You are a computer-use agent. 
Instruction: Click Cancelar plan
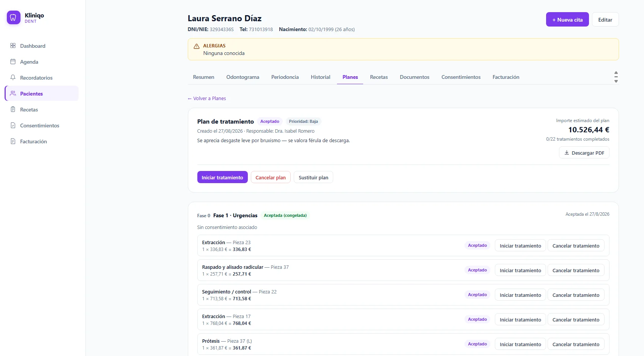coord(271,177)
